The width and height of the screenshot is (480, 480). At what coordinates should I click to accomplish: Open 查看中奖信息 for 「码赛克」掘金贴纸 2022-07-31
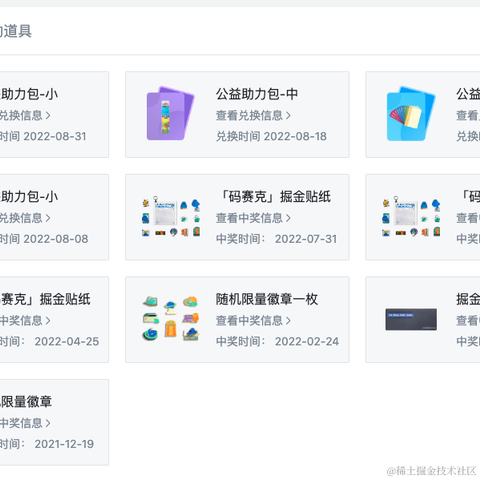(x=253, y=218)
